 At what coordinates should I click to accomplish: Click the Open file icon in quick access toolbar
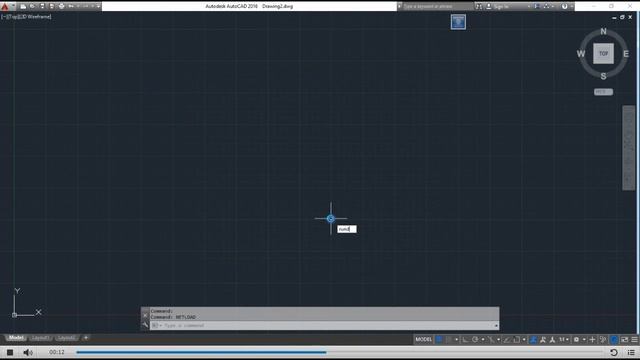tap(33, 6)
